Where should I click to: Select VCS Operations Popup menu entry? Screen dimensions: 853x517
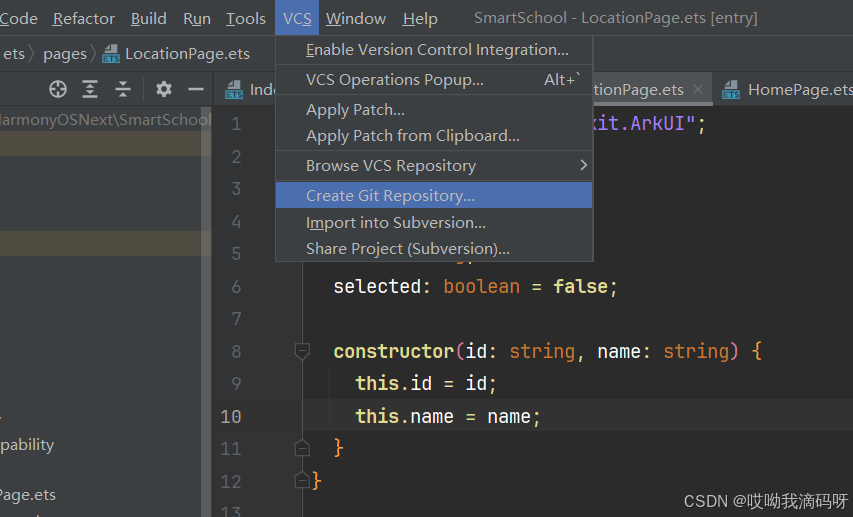[x=434, y=80]
